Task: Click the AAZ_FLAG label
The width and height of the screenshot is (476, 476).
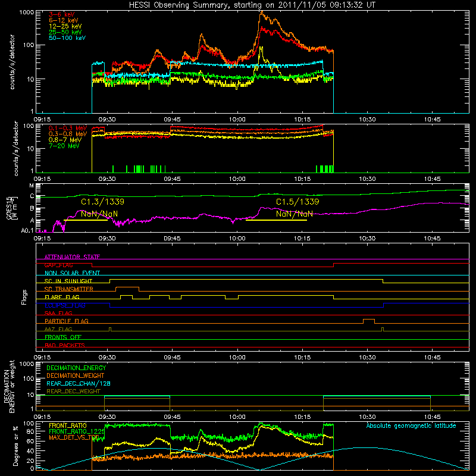Action: tap(58, 329)
